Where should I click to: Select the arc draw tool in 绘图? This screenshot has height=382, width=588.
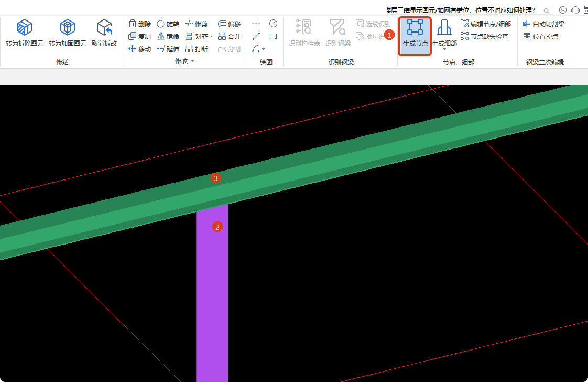point(256,49)
